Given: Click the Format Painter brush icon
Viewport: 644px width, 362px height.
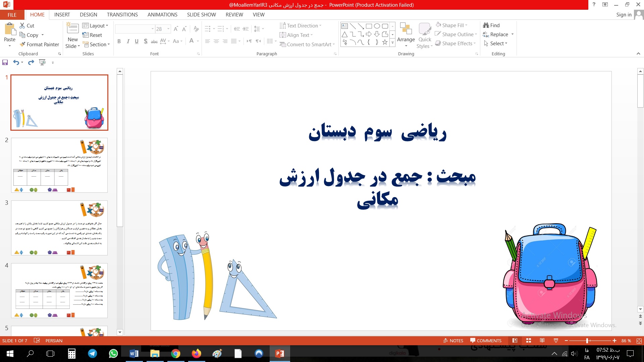Looking at the screenshot, I should point(22,44).
